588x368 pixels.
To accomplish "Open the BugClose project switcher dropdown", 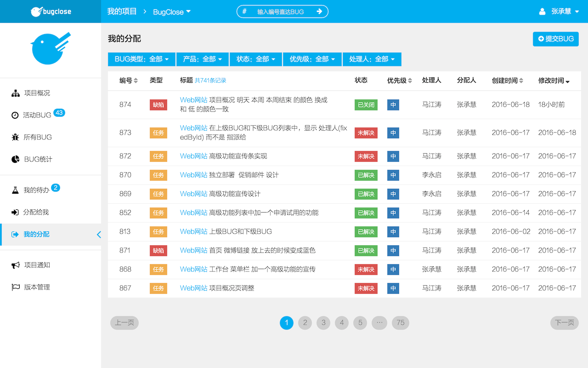I will coord(172,12).
